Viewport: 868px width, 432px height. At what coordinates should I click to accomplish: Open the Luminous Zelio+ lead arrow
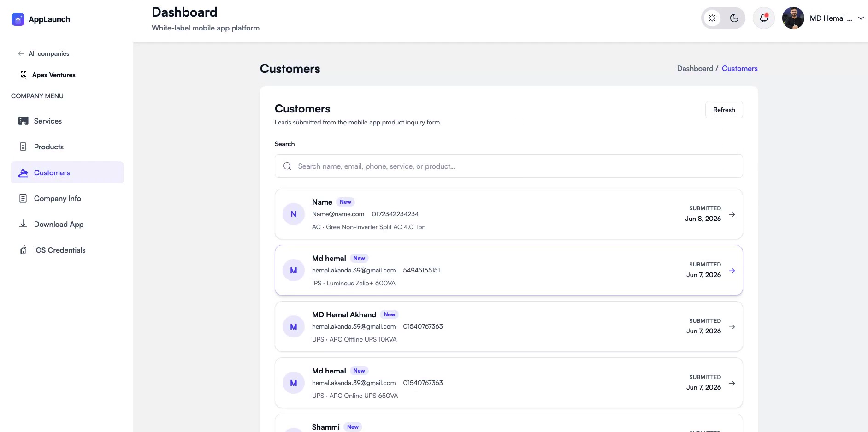tap(732, 271)
